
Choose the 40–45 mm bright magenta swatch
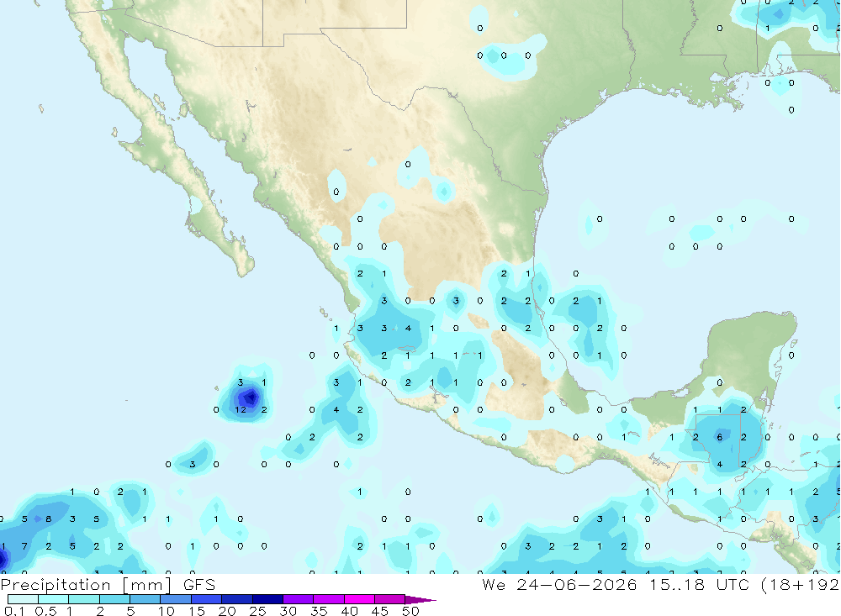pyautogui.click(x=359, y=599)
